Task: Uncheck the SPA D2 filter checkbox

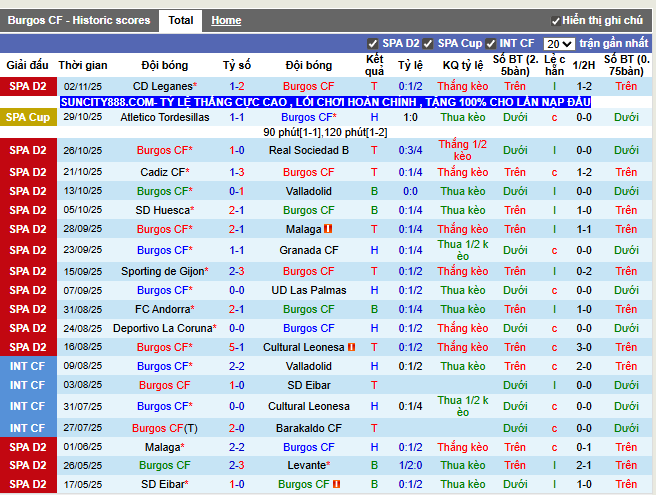Action: (x=372, y=44)
